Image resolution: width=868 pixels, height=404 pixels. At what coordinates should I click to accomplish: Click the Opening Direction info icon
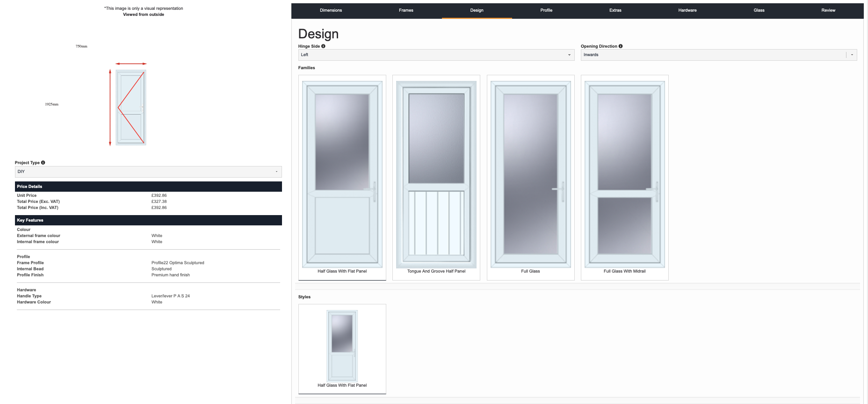click(621, 46)
